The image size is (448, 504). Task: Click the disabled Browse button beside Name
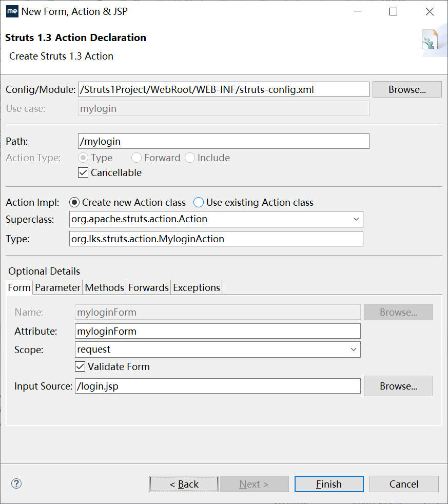click(399, 312)
